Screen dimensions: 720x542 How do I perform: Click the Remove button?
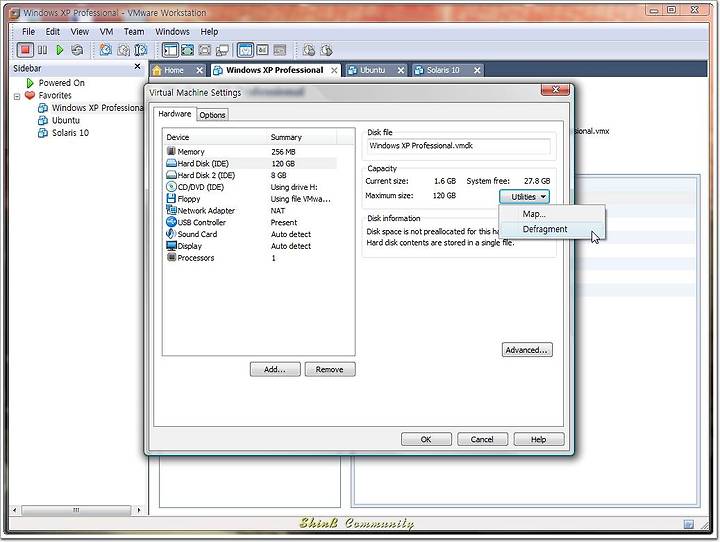coord(330,369)
